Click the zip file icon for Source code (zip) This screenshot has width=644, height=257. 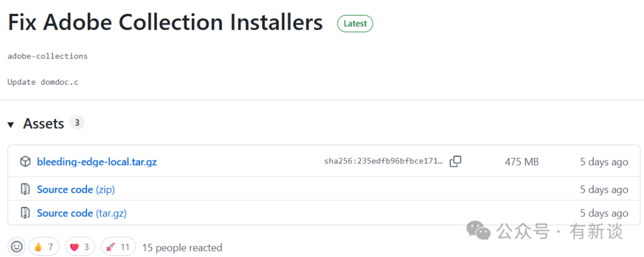pos(25,190)
